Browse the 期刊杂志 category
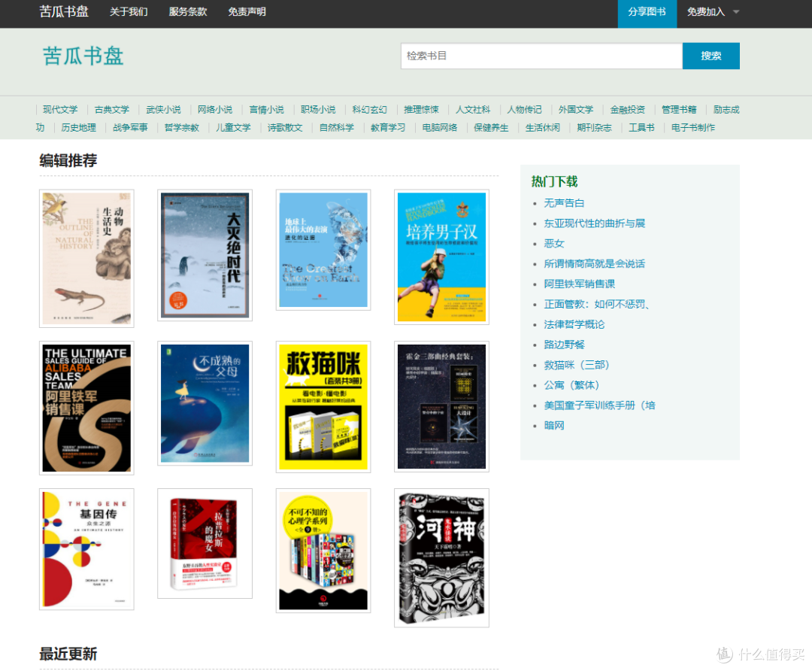This screenshot has height=671, width=812. coord(594,127)
